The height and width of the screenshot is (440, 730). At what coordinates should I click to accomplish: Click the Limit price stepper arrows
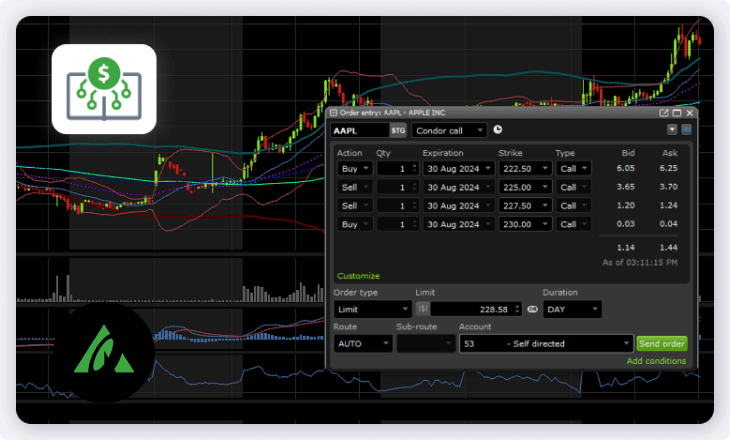click(517, 309)
